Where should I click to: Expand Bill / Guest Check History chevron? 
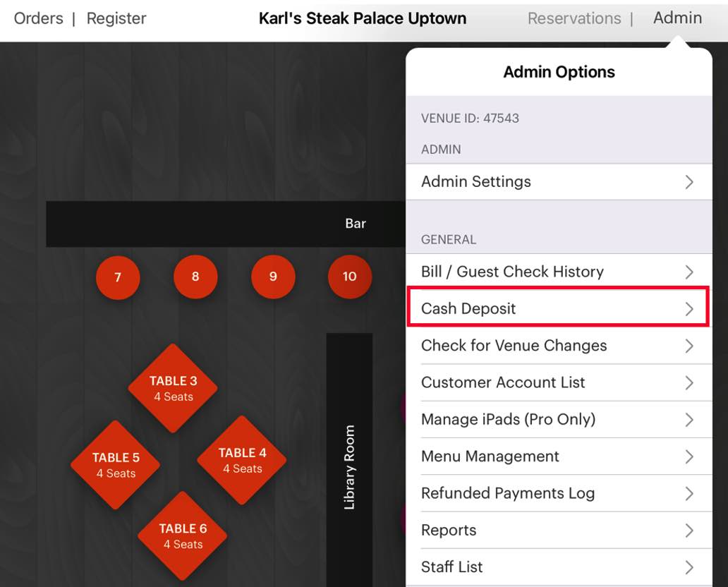689,272
